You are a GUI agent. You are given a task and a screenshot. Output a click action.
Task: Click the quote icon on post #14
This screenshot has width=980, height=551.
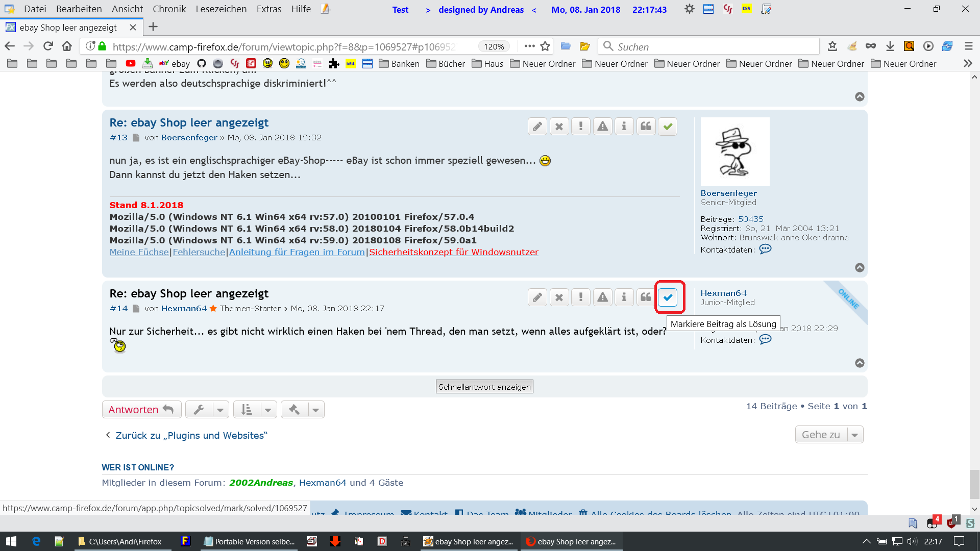coord(646,297)
